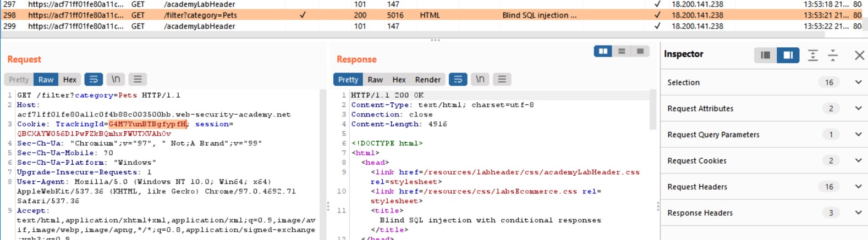Click the Inspector panel title
868x240 pixels.
click(683, 54)
